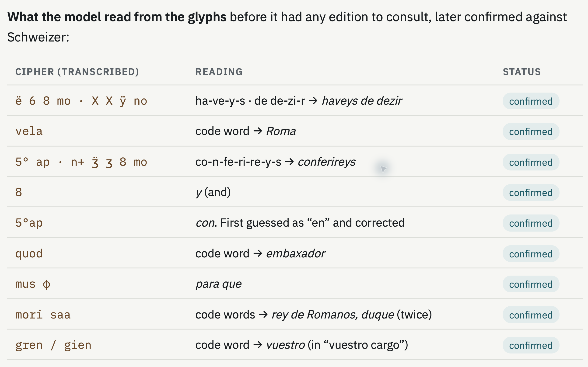588x367 pixels.
Task: Click the italic word Roma
Action: 281,131
